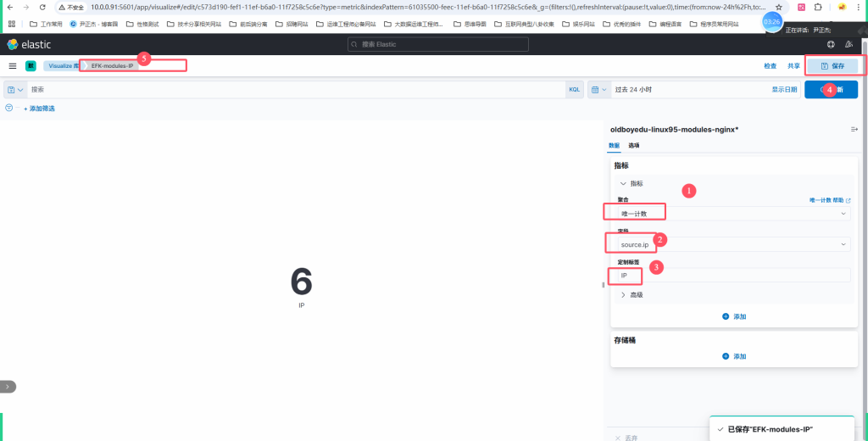The height and width of the screenshot is (441, 868).
Task: Toggle the KQL query language switch
Action: [574, 89]
